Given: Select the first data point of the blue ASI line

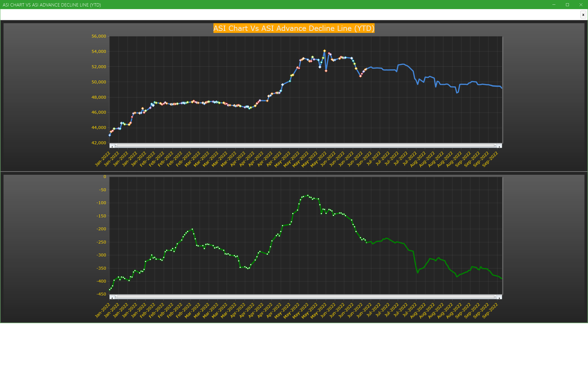Looking at the screenshot, I should [110, 135].
